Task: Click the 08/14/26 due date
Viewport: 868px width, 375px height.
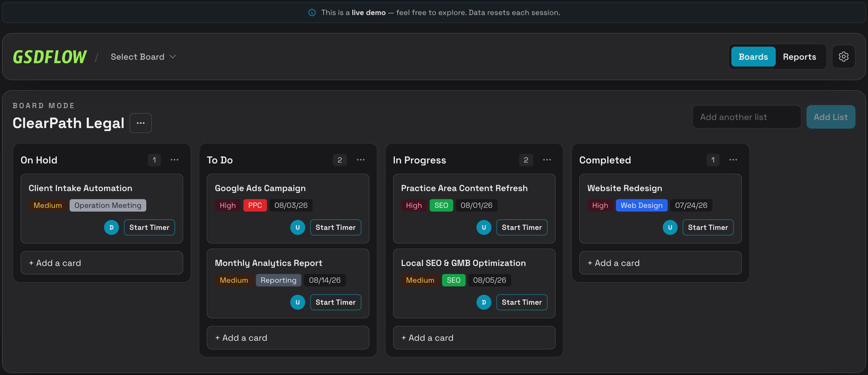Action: pyautogui.click(x=325, y=280)
